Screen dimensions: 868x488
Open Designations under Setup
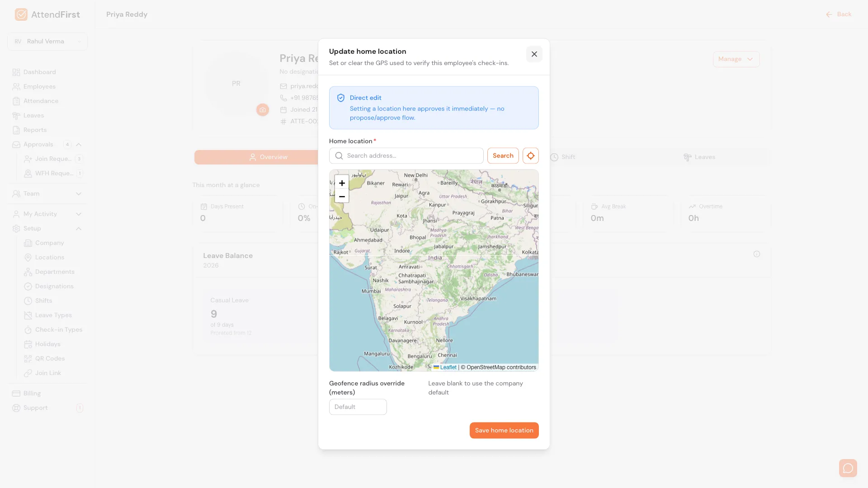coord(53,286)
